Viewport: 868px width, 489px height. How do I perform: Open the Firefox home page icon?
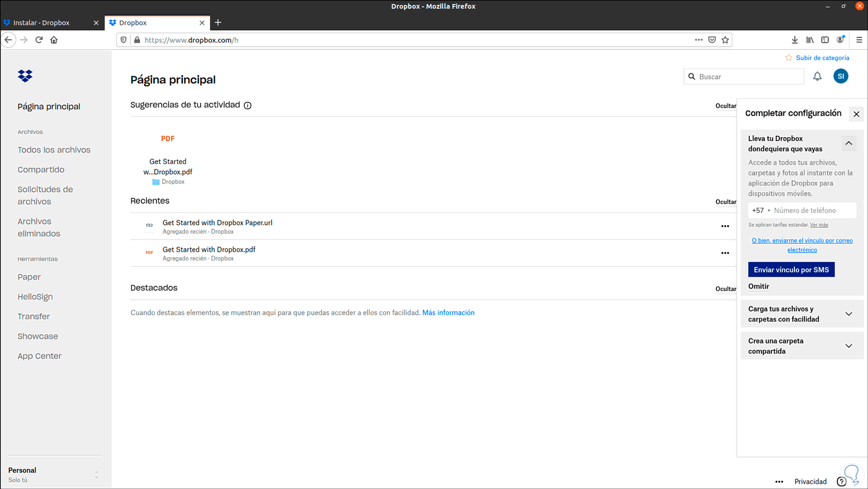(54, 40)
